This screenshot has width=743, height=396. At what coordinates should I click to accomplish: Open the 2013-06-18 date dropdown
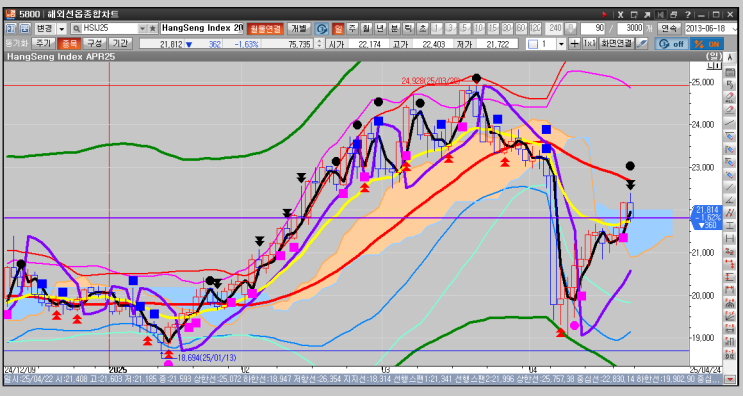point(734,29)
